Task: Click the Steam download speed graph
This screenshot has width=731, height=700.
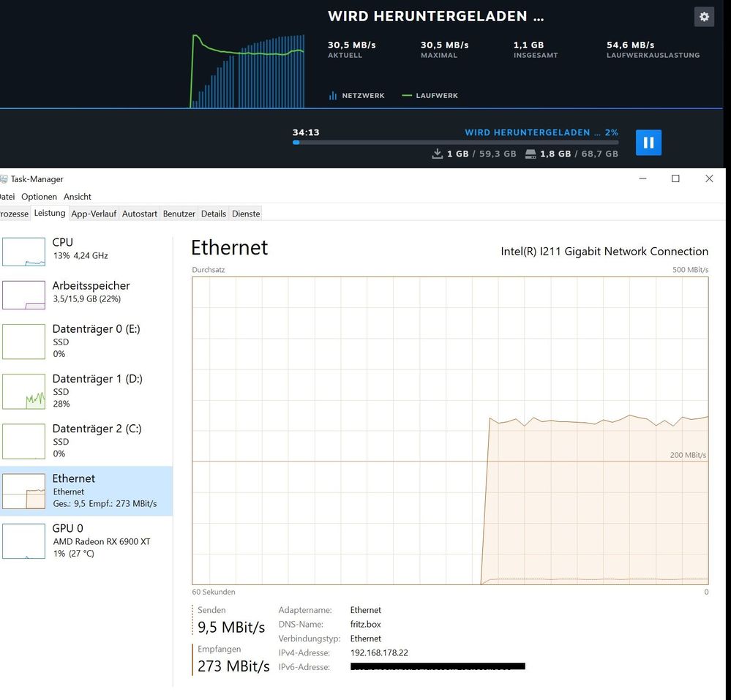Action: click(x=247, y=71)
